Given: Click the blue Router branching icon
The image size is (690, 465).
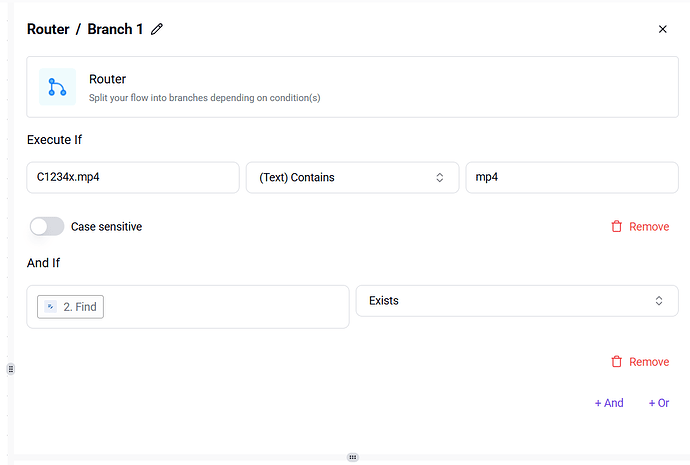Looking at the screenshot, I should (57, 87).
